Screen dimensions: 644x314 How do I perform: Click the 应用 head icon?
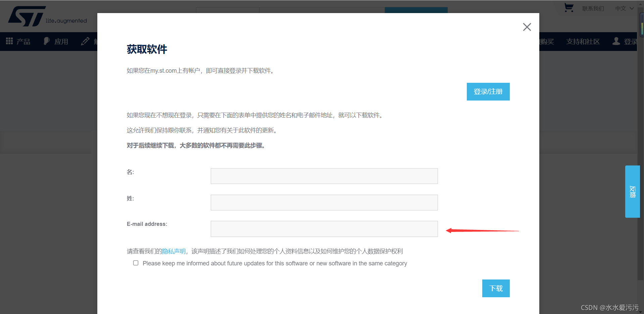(x=47, y=41)
